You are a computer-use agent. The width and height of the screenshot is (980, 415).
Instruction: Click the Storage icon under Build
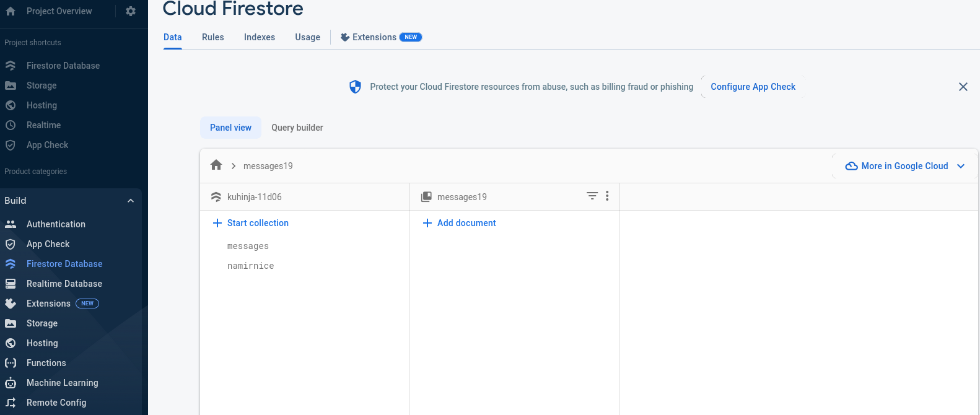[x=11, y=323]
